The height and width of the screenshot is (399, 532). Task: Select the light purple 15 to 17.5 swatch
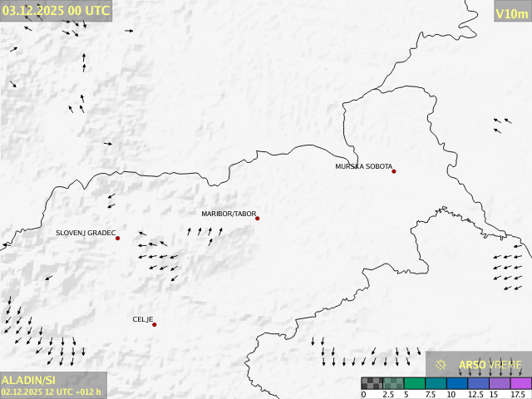pos(500,383)
